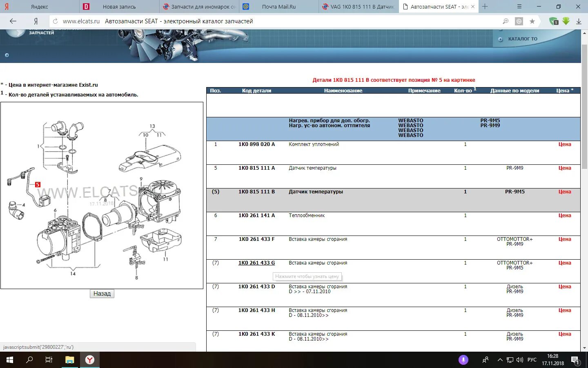Open the Adguard shield extension

(x=554, y=21)
